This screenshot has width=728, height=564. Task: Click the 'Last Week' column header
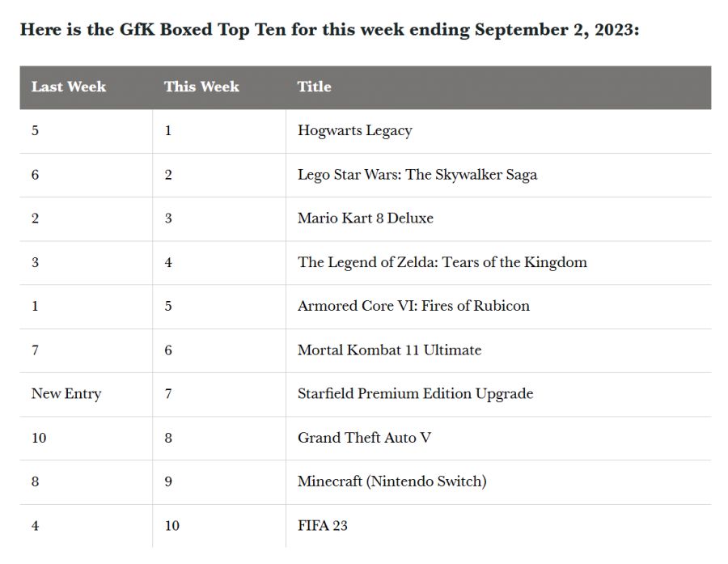(x=69, y=87)
